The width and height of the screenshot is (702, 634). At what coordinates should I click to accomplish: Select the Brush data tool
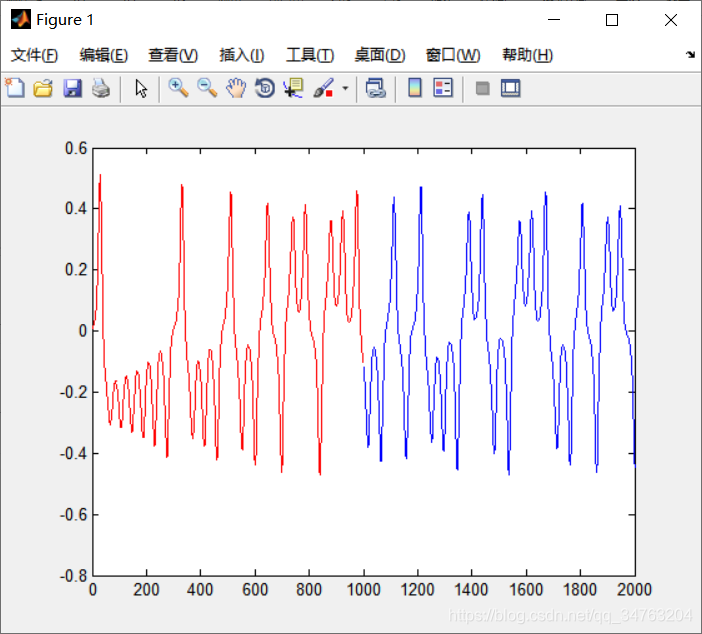click(x=323, y=88)
